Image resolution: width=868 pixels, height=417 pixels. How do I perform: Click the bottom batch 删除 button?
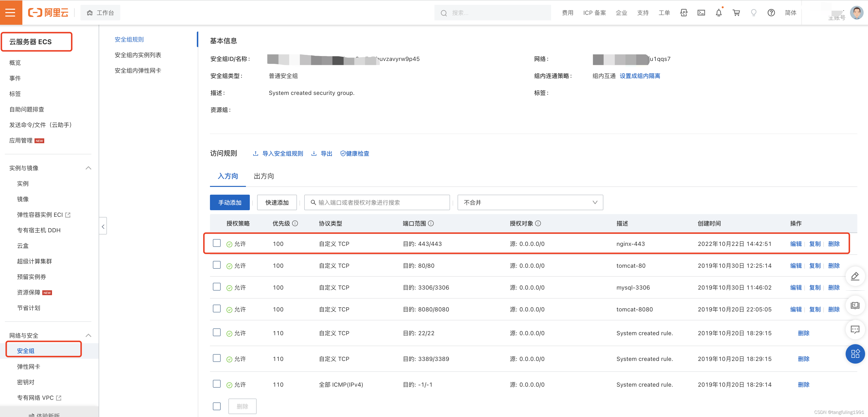242,407
